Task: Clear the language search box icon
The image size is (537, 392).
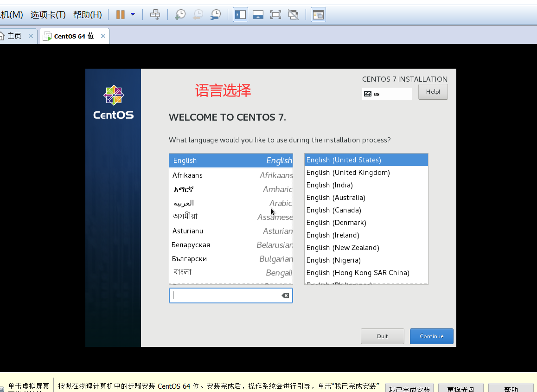Action: (285, 296)
